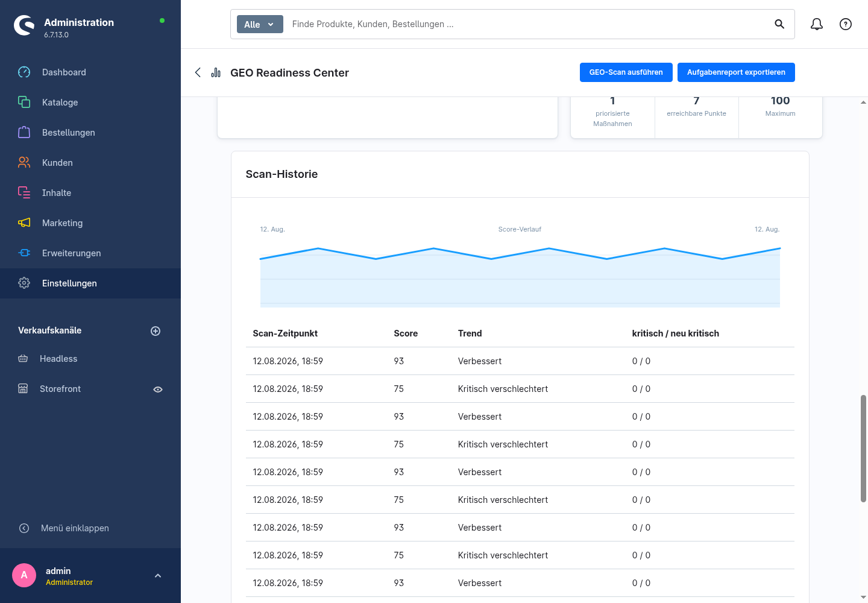868x603 pixels.
Task: Focus the Finde Produkte search field
Action: pos(527,24)
